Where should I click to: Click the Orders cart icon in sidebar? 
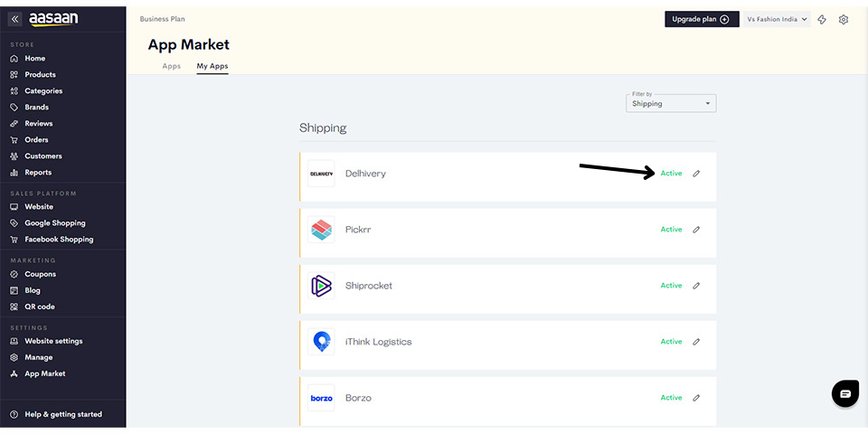[14, 140]
